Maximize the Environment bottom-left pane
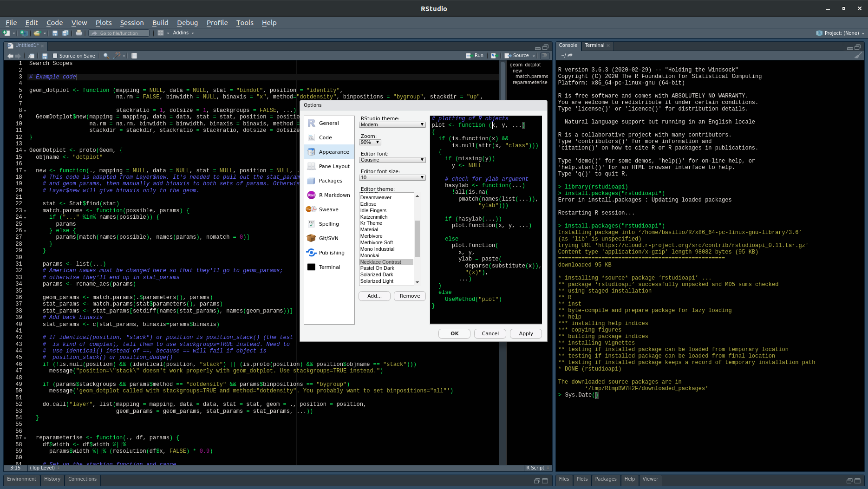The width and height of the screenshot is (868, 489). (545, 481)
